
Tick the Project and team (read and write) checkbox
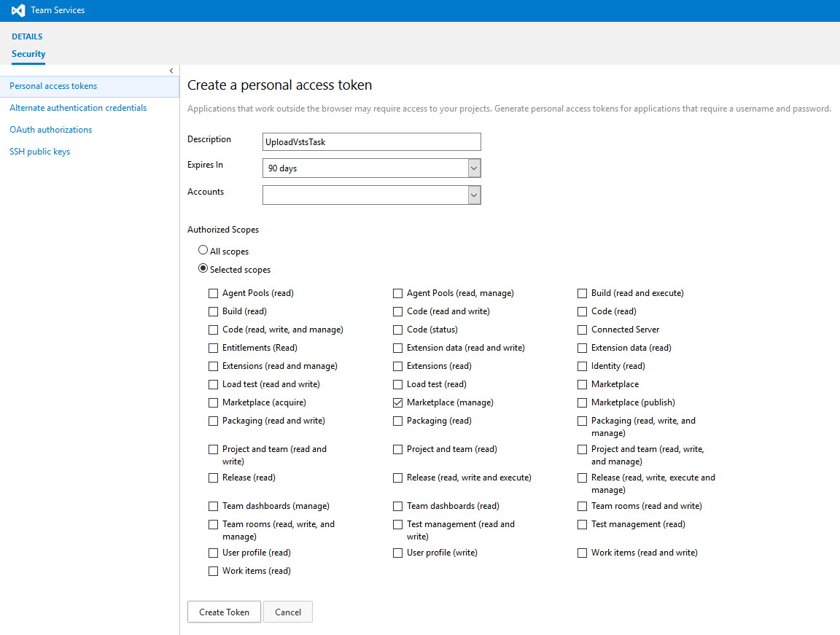(213, 450)
